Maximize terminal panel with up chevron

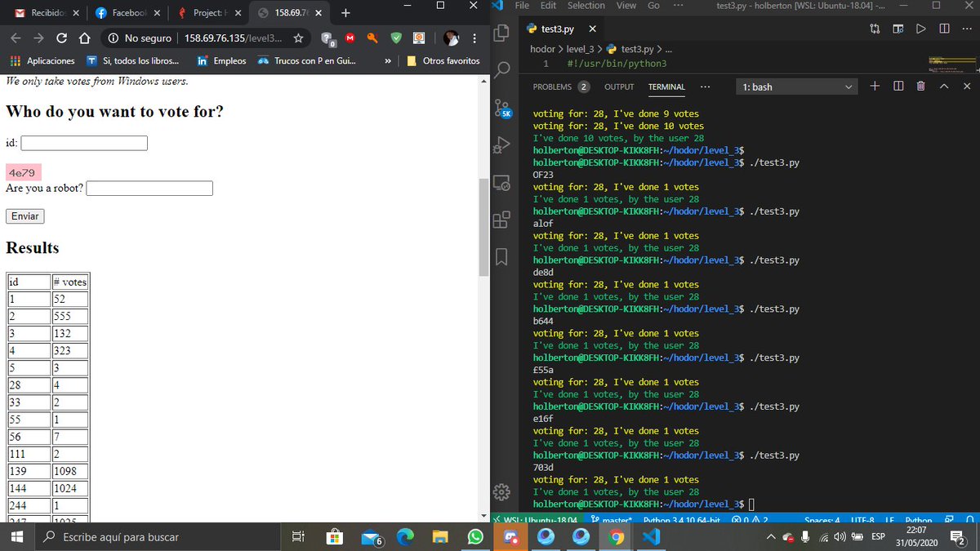(944, 86)
